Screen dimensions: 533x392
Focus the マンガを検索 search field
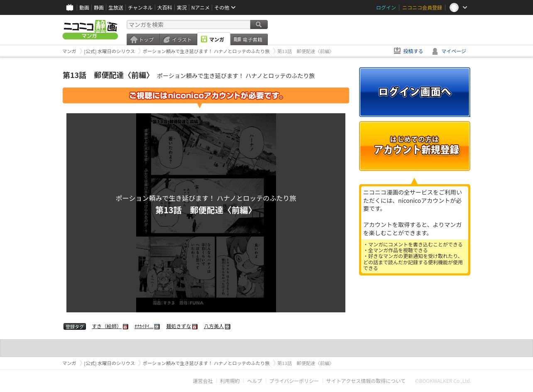click(188, 24)
